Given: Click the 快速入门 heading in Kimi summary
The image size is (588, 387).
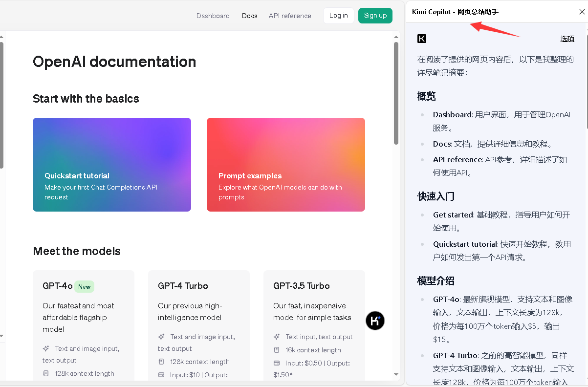Looking at the screenshot, I should (x=436, y=196).
